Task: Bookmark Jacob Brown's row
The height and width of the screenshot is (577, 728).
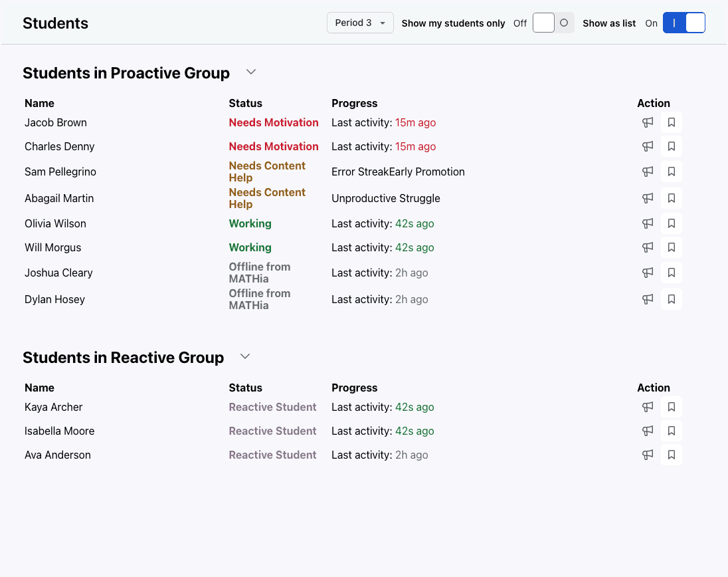Action: click(672, 123)
